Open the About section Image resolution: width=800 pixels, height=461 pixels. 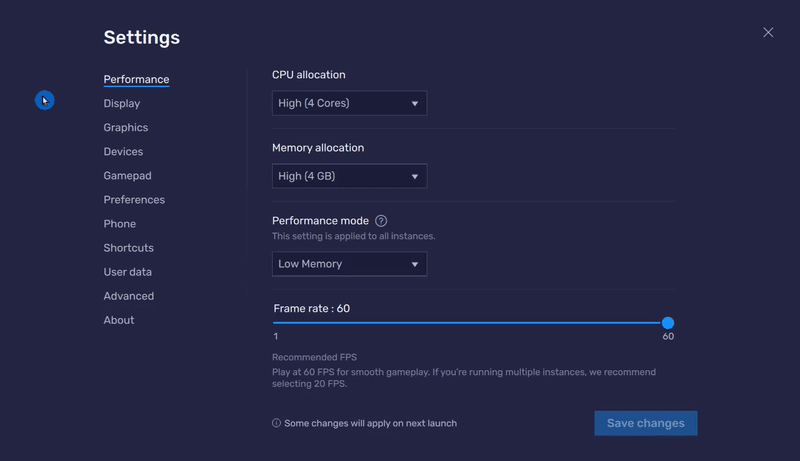pos(119,320)
